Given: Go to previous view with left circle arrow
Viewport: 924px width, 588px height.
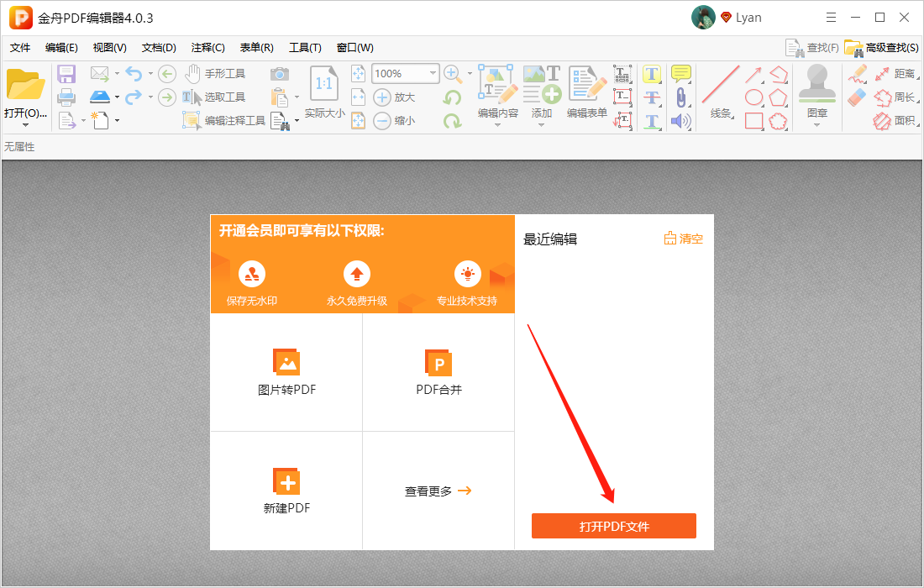Looking at the screenshot, I should (167, 74).
